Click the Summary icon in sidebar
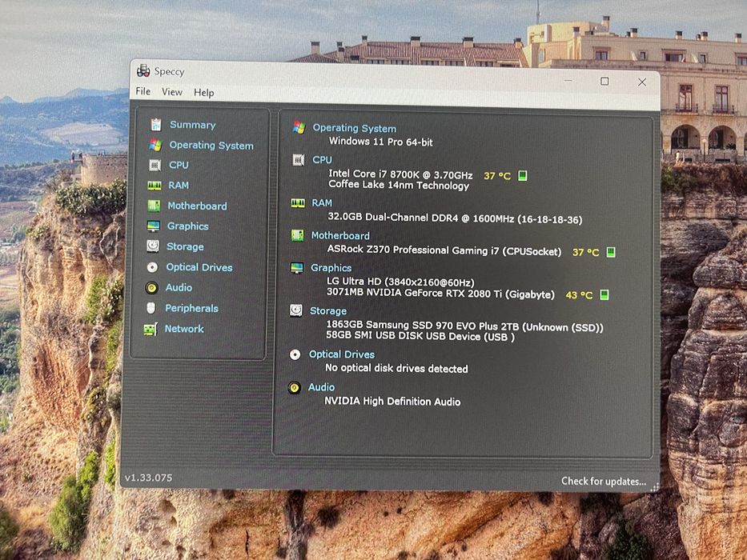 click(x=156, y=125)
